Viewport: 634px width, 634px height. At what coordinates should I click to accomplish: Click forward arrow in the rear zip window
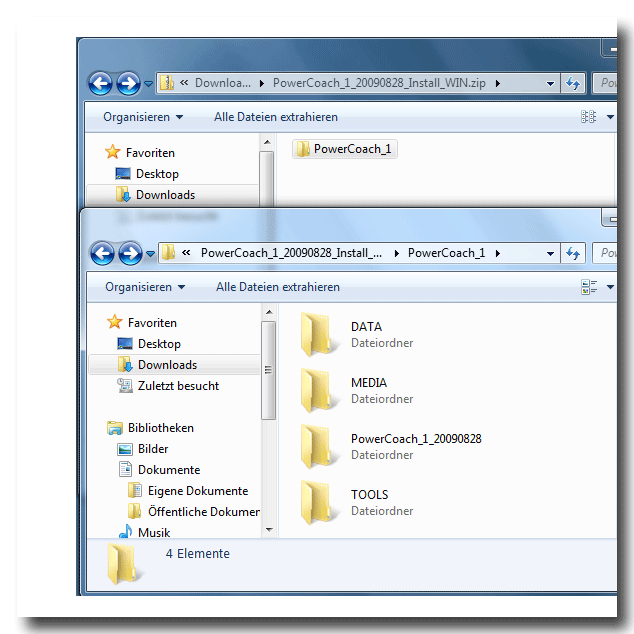[x=128, y=84]
